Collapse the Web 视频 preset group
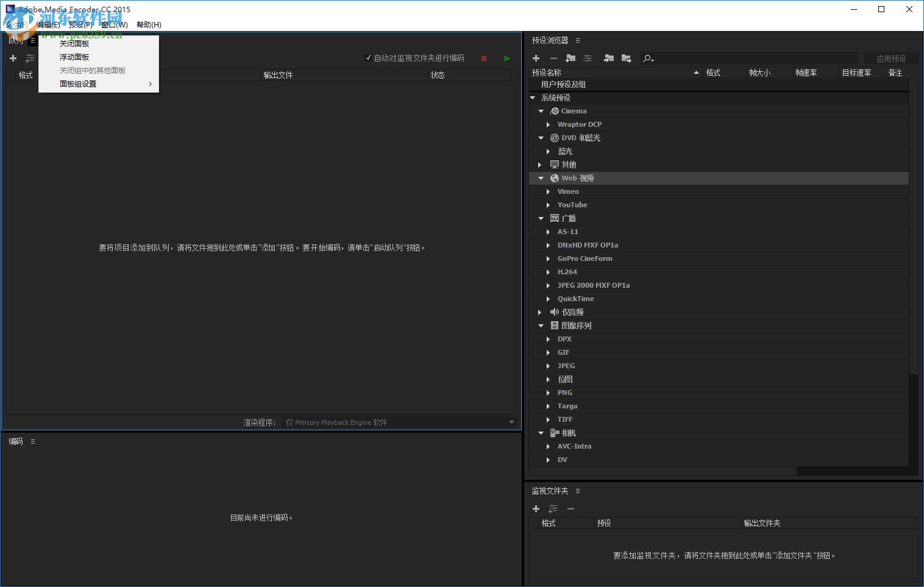 (541, 177)
